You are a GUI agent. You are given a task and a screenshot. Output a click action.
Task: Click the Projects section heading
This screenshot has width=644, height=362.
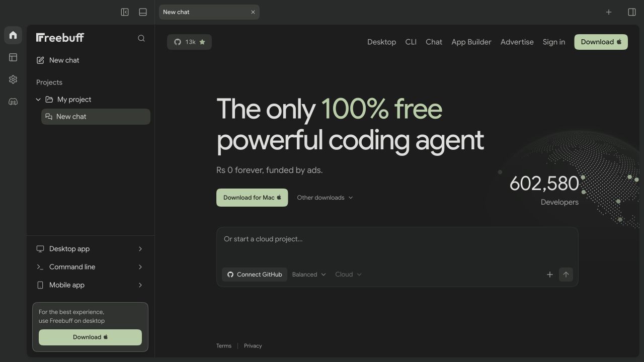49,82
